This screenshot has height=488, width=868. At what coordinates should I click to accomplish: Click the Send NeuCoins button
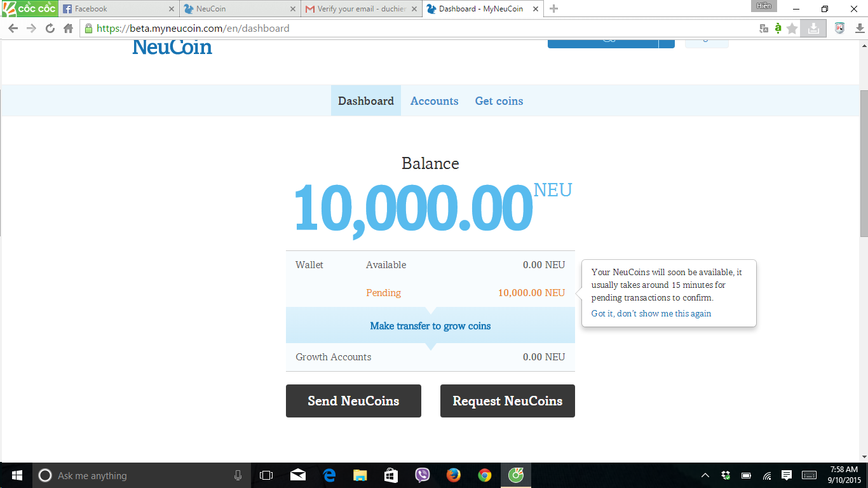click(x=353, y=401)
